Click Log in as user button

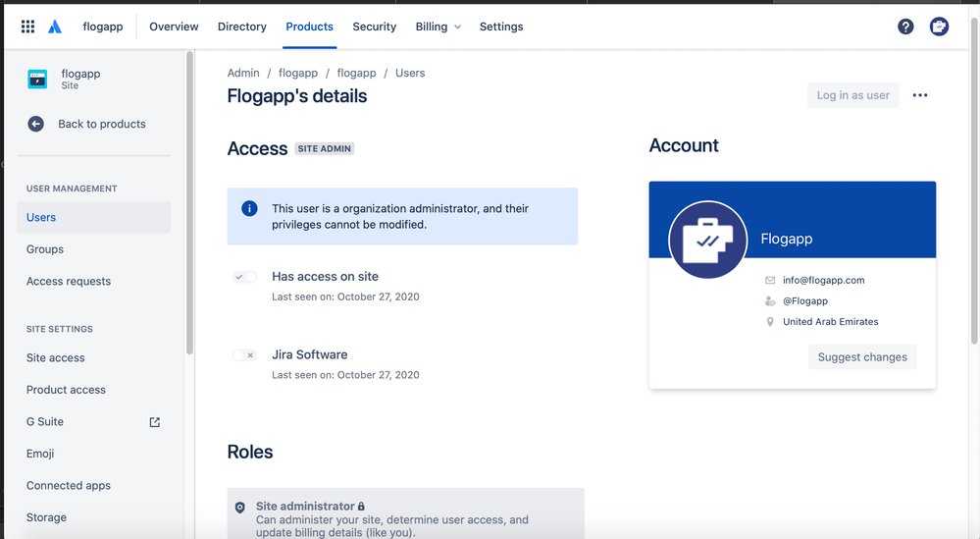853,95
